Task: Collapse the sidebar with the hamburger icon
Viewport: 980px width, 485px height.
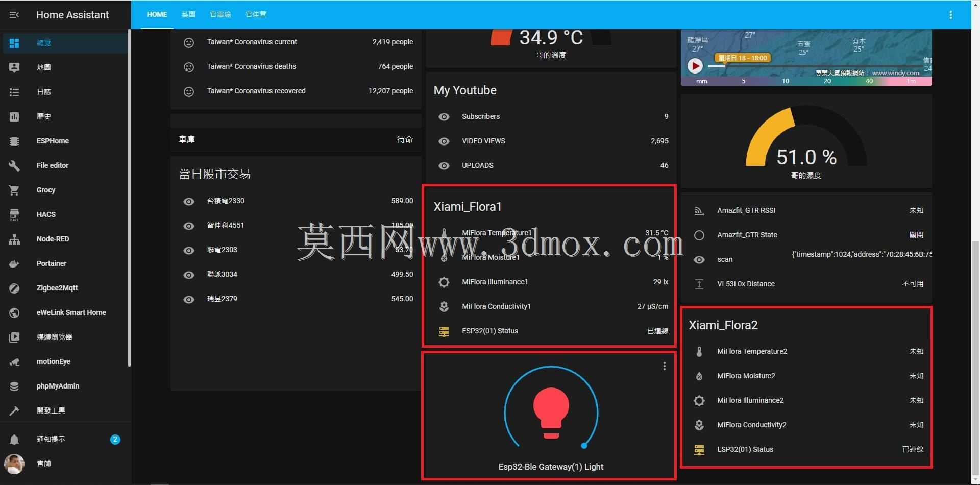Action: [14, 15]
